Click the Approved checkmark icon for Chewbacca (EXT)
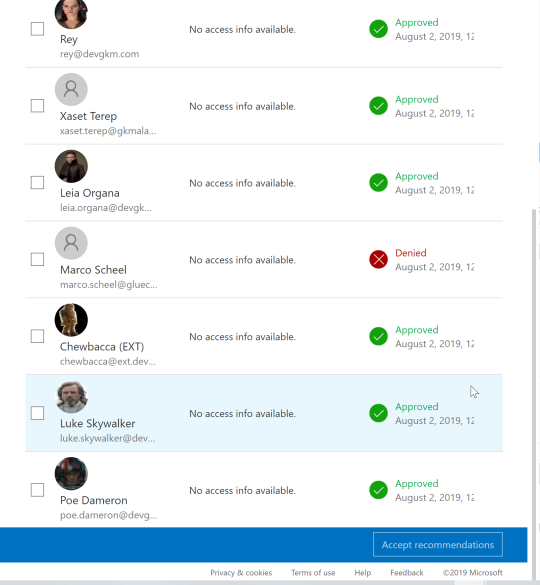 tap(378, 336)
